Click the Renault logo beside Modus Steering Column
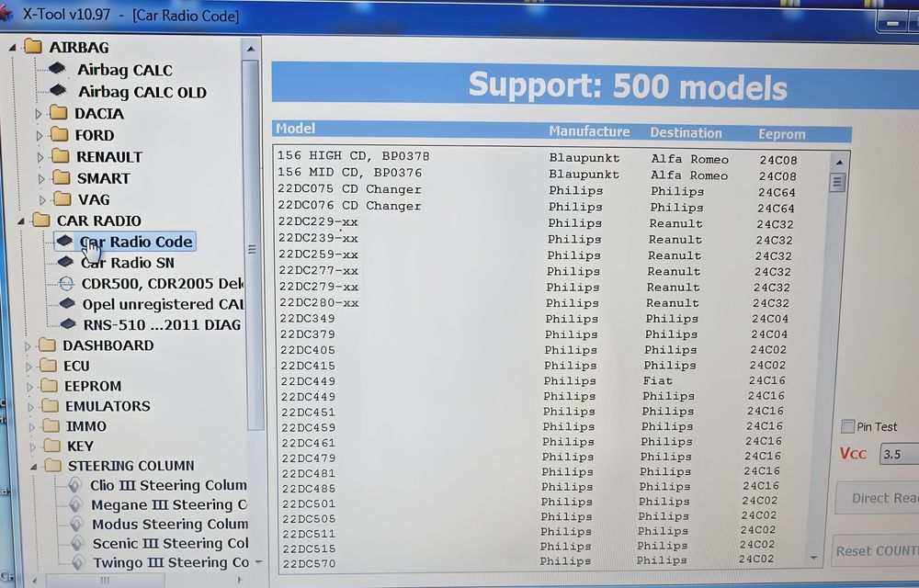 (77, 524)
